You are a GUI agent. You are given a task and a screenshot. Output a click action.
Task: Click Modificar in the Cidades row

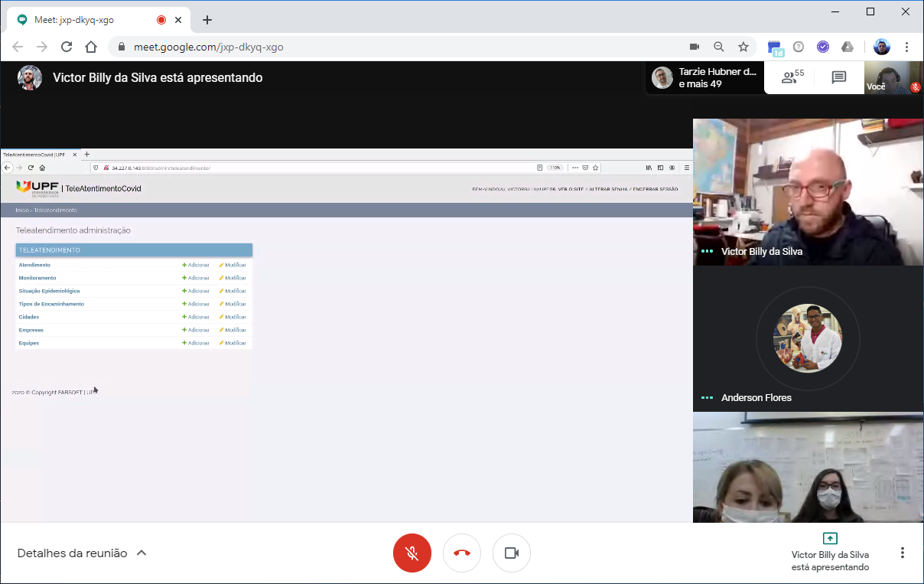pos(233,317)
